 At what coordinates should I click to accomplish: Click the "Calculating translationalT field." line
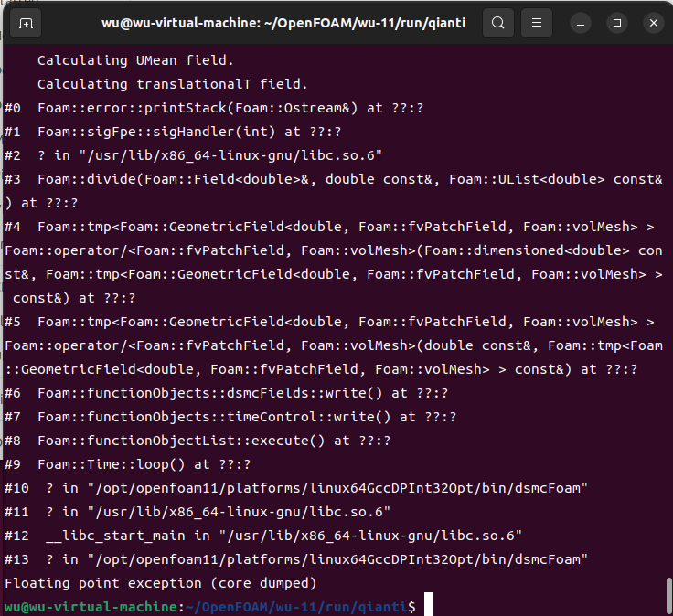click(172, 84)
